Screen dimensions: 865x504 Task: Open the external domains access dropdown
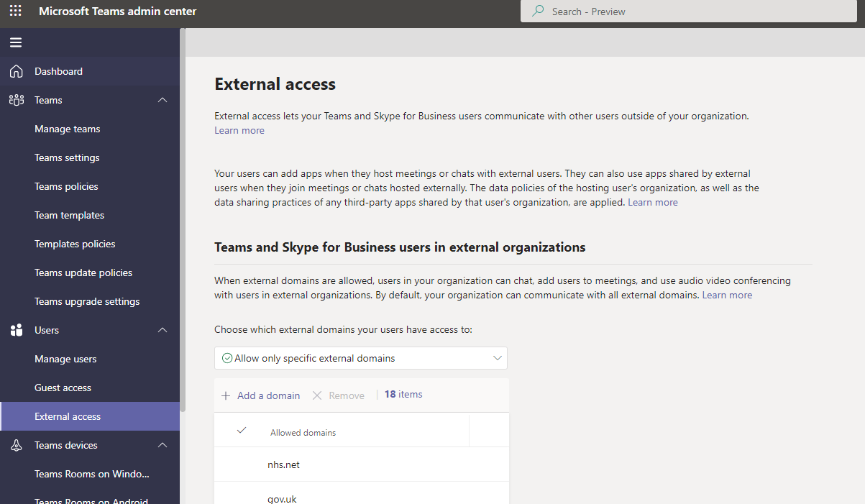[x=496, y=357]
